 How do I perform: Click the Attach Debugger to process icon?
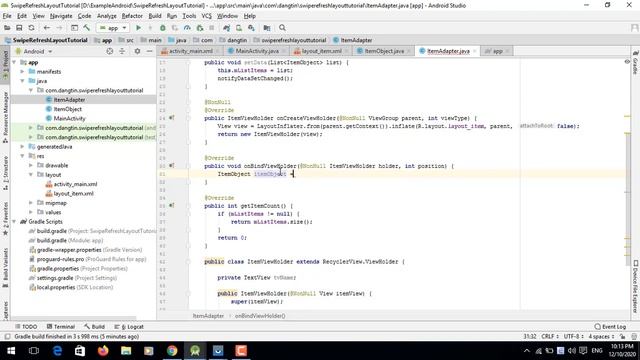[200, 28]
